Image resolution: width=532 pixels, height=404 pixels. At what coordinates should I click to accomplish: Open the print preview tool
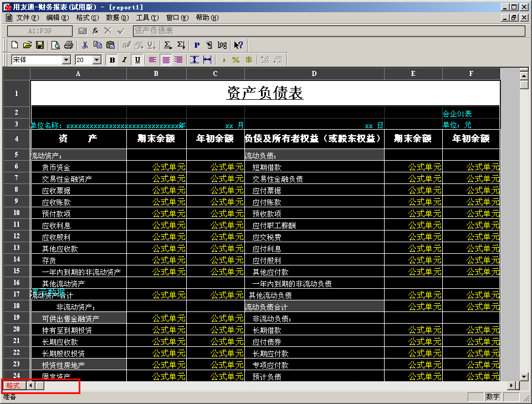[x=55, y=45]
